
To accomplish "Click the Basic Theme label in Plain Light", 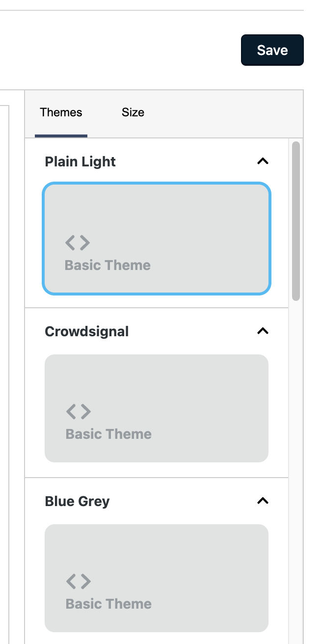I will point(107,265).
